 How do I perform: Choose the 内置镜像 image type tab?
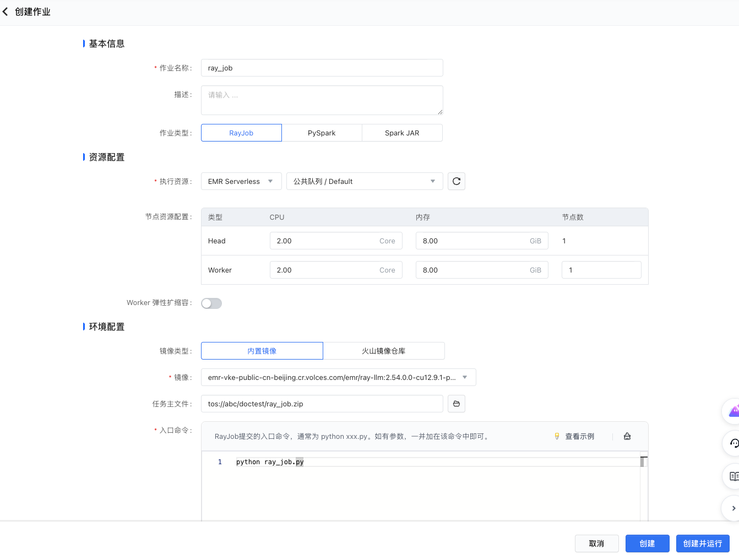262,351
